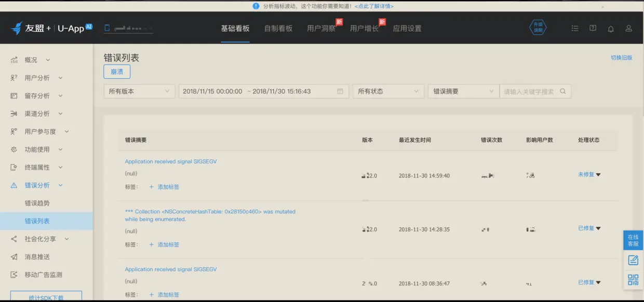Image resolution: width=644 pixels, height=302 pixels.
Task: Expand the 用户参与度 sidebar section
Action: click(x=66, y=132)
